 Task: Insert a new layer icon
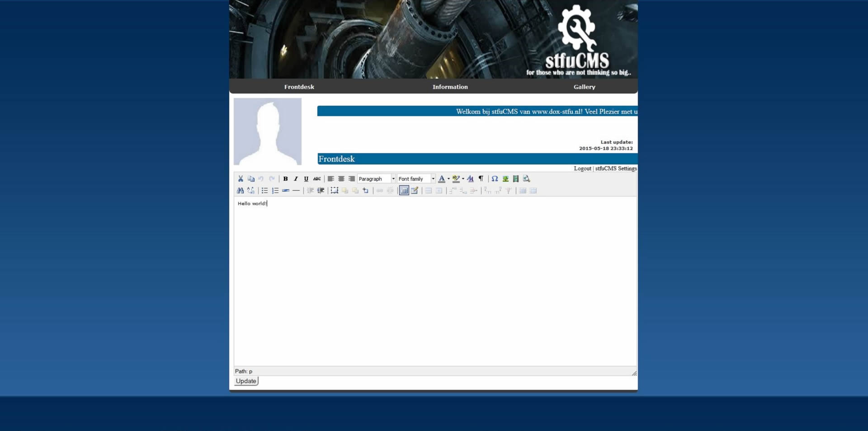click(334, 191)
